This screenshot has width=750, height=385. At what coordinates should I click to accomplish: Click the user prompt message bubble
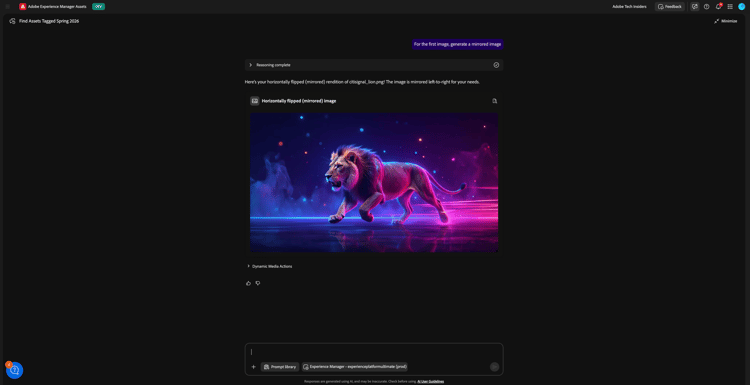(x=457, y=44)
